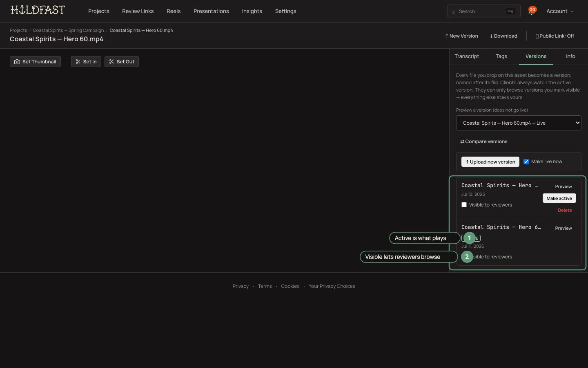This screenshot has width=588, height=368.
Task: Open Review Links in the navigation
Action: click(x=138, y=11)
